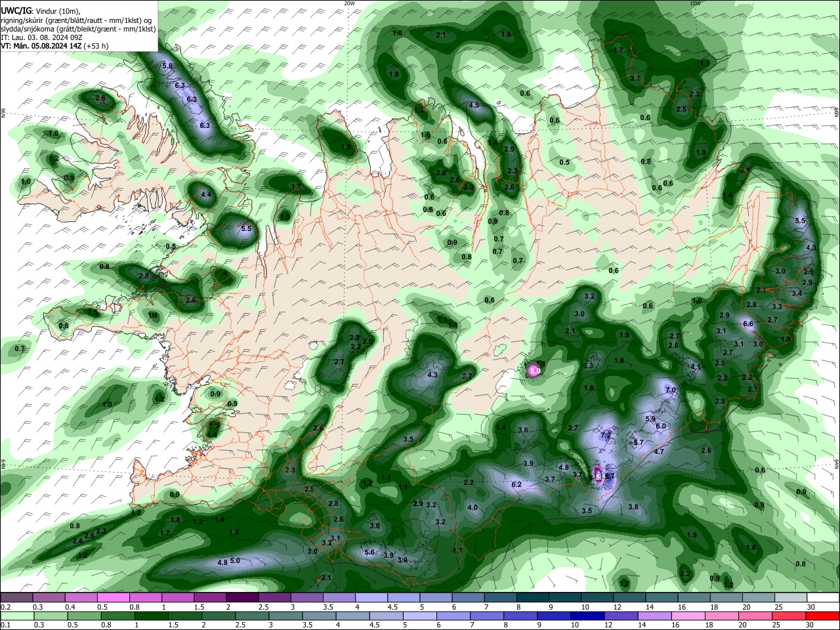Viewport: 840px width, 630px height.
Task: Select the 'Vindur (10m)' header label
Action: [x=57, y=11]
